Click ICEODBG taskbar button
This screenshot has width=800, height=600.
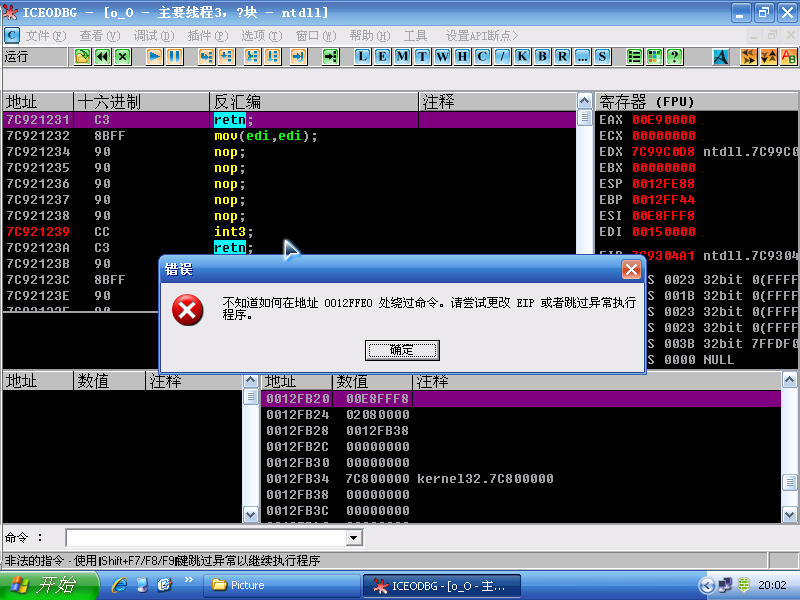pyautogui.click(x=442, y=585)
